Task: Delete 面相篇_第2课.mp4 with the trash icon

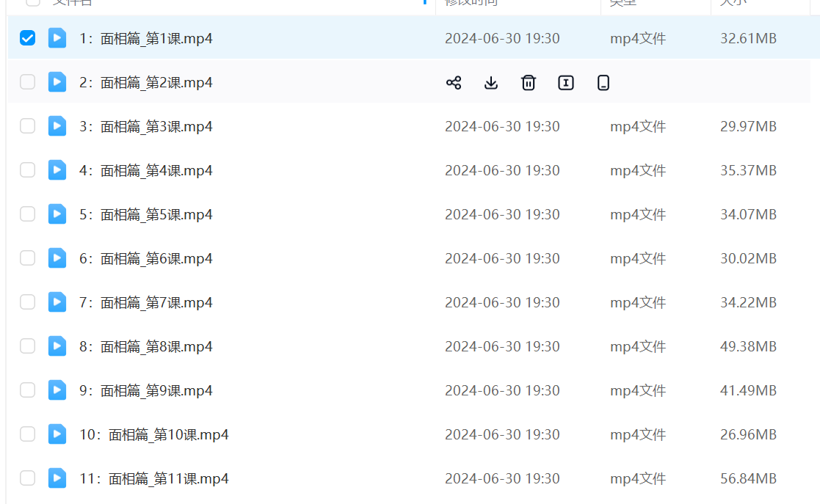Action: 529,83
